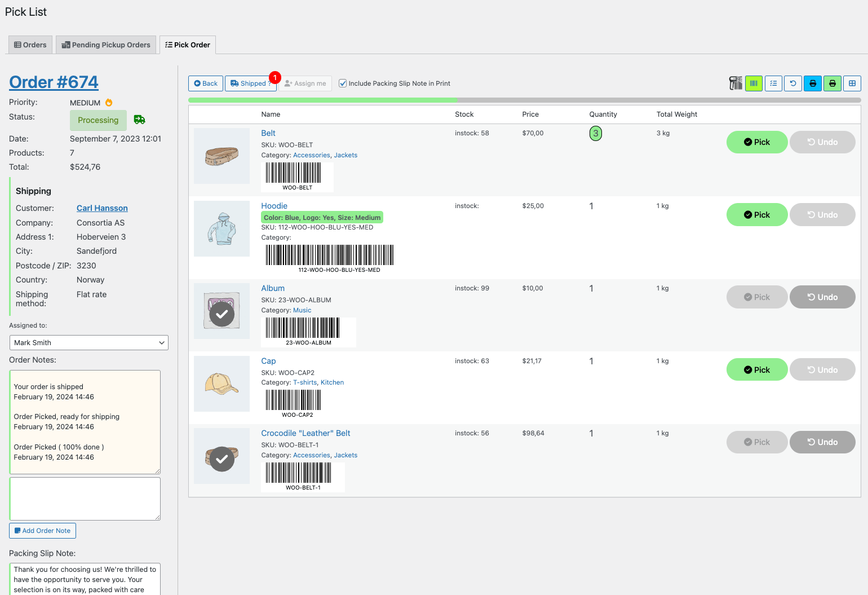868x595 pixels.
Task: Click the WOO-CAP2 barcode image
Action: click(298, 404)
